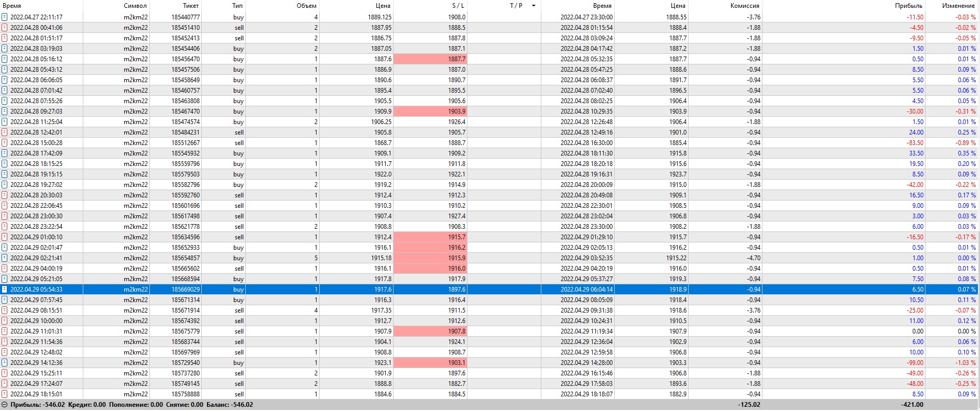This screenshot has height=411, width=980.
Task: Pick the order icon beside 2022.04.29 14:12:36
Action: [5, 363]
